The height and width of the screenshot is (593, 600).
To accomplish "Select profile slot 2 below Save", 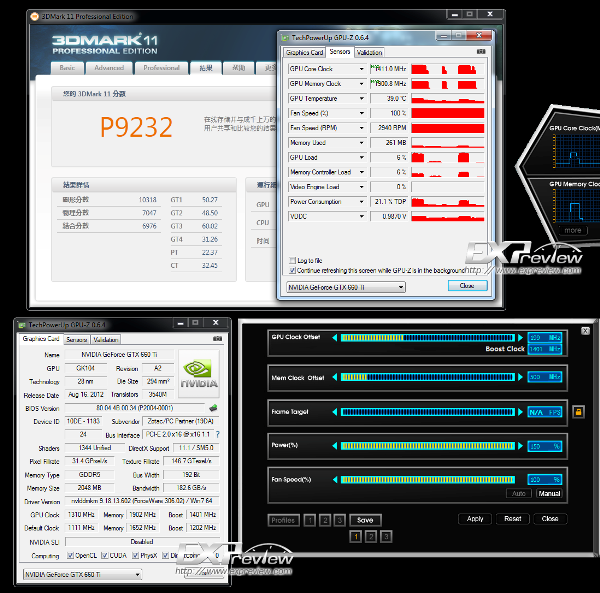I will point(371,536).
